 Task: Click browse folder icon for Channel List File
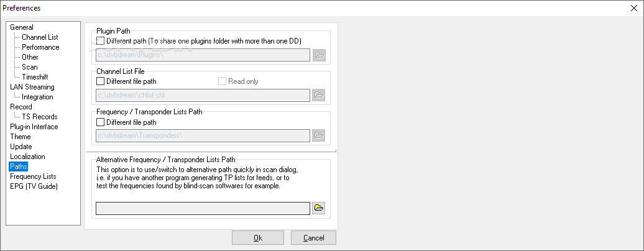[x=319, y=95]
